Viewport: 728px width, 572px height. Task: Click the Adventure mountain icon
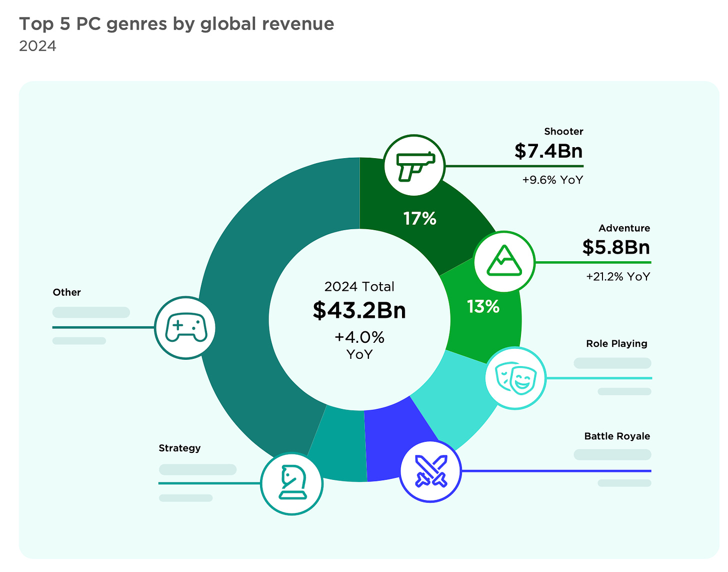[504, 261]
